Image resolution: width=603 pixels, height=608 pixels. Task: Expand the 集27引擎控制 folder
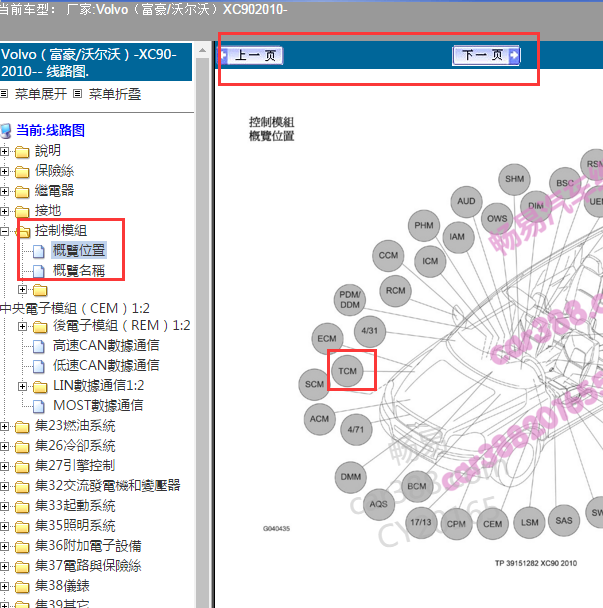(5, 466)
